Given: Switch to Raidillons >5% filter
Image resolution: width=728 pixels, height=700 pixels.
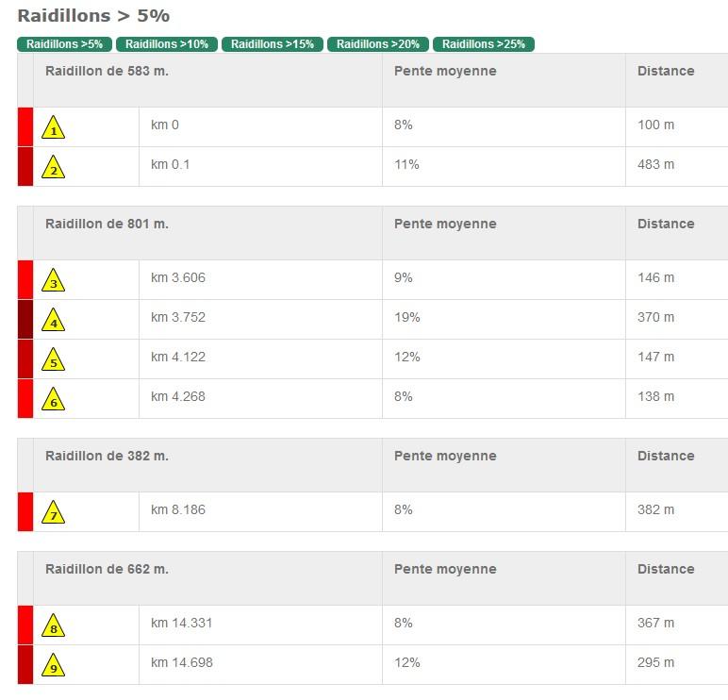Looking at the screenshot, I should pyautogui.click(x=64, y=44).
